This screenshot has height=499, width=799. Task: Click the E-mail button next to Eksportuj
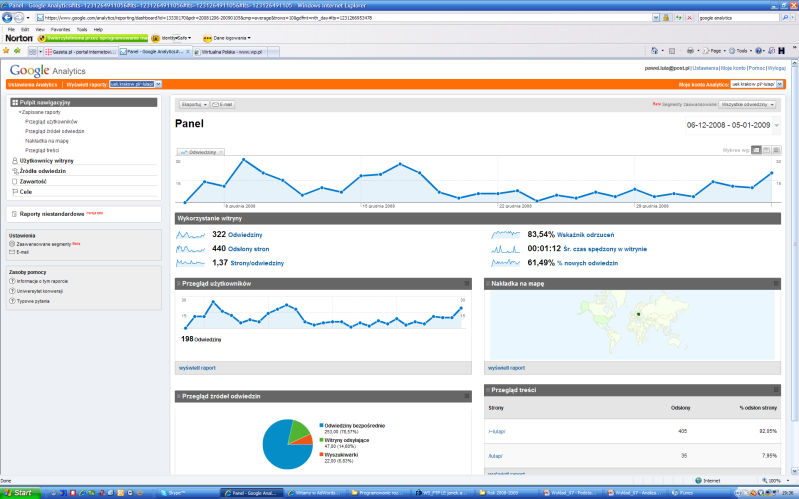(x=222, y=104)
